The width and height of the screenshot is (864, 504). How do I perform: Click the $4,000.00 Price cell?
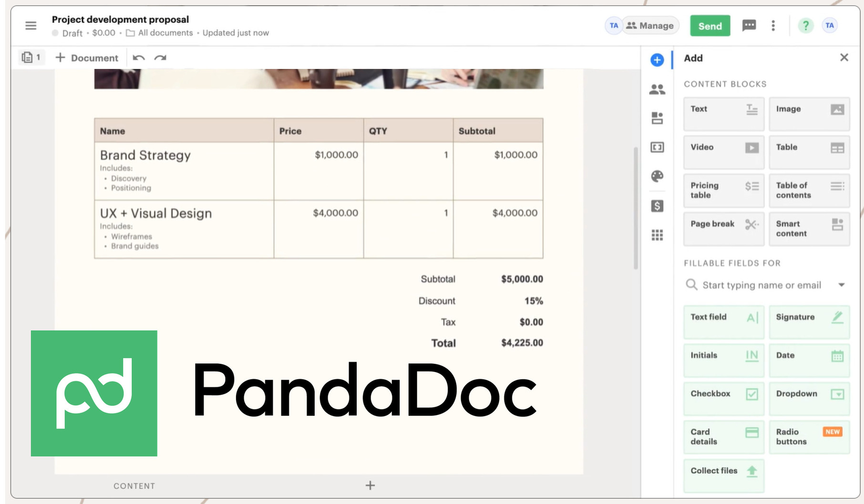[x=319, y=229]
